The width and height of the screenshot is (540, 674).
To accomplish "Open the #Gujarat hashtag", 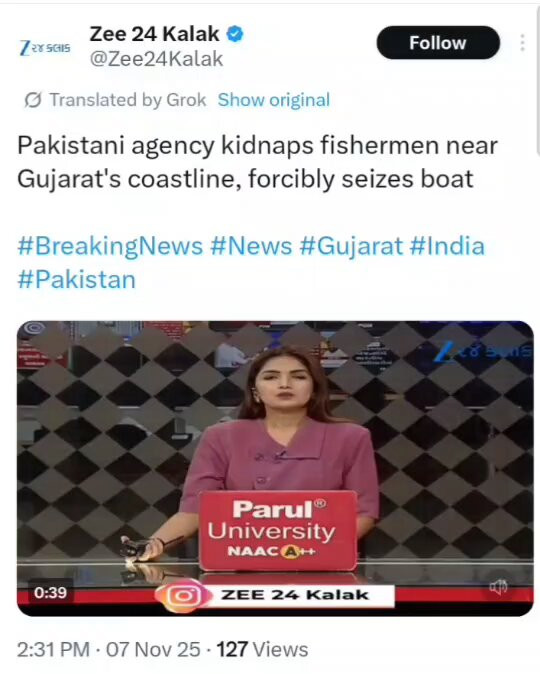I will point(351,247).
